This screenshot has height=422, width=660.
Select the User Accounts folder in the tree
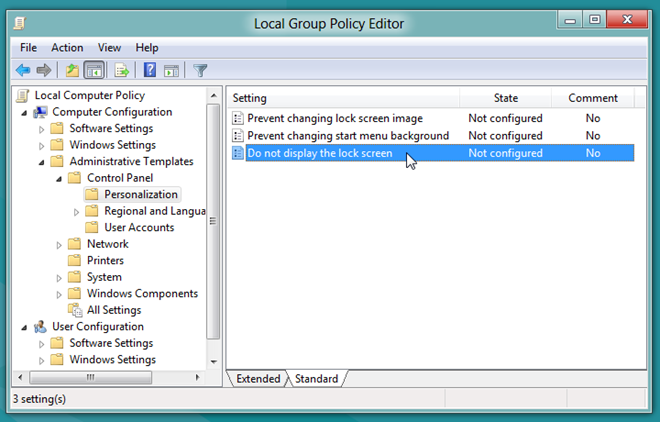(138, 227)
